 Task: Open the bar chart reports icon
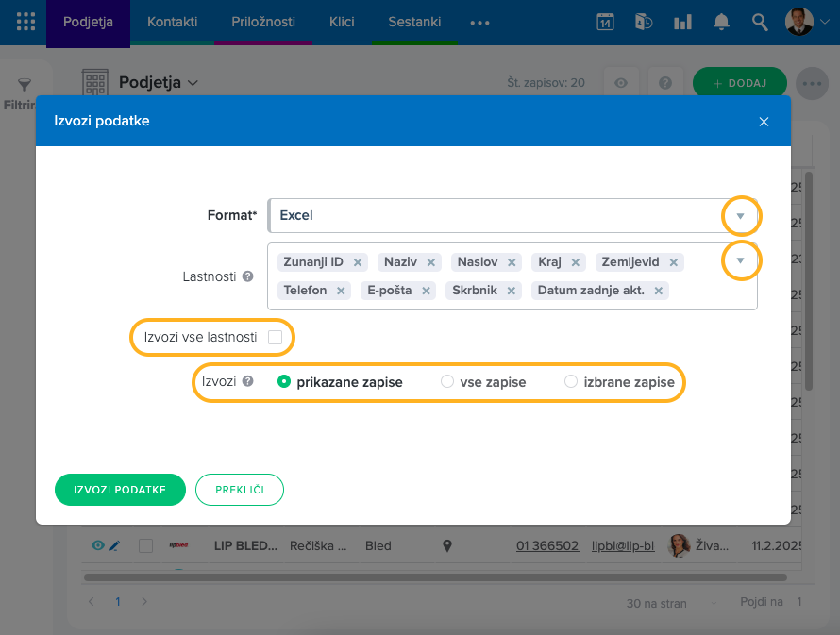[682, 22]
